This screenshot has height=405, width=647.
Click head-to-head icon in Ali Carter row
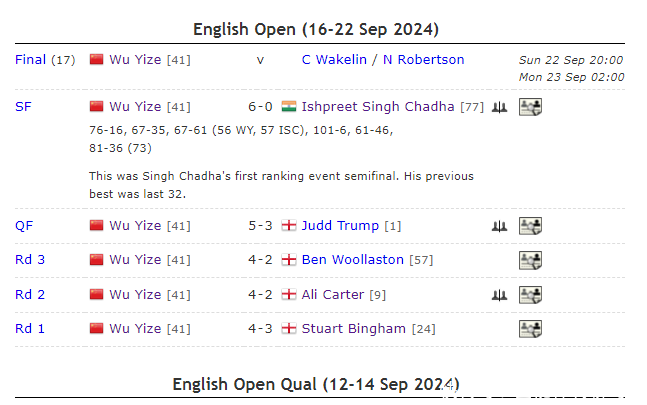[499, 295]
